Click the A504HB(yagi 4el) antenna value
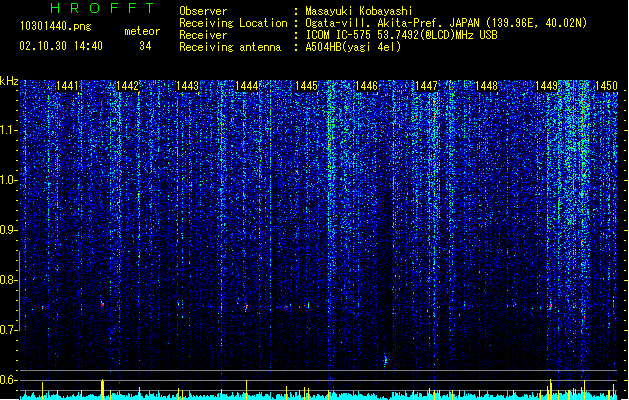This screenshot has height=400, width=629. [x=353, y=47]
